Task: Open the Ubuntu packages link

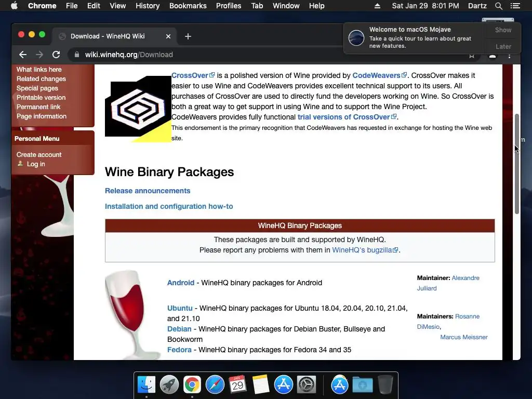Action: click(180, 308)
